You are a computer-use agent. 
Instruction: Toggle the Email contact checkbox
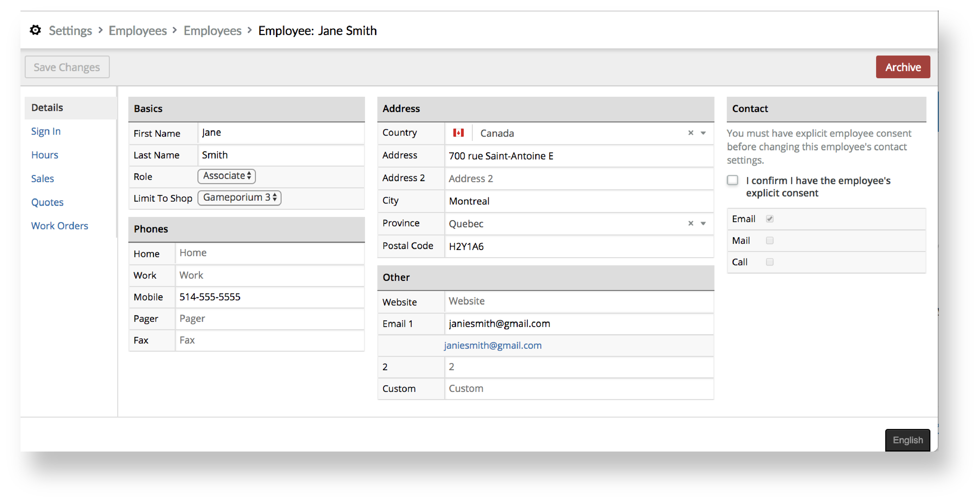pos(769,218)
